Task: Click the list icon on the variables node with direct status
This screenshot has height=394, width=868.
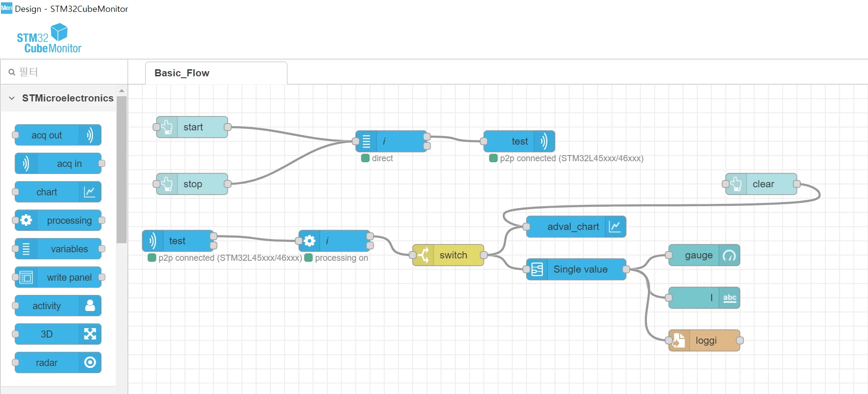Action: [366, 141]
